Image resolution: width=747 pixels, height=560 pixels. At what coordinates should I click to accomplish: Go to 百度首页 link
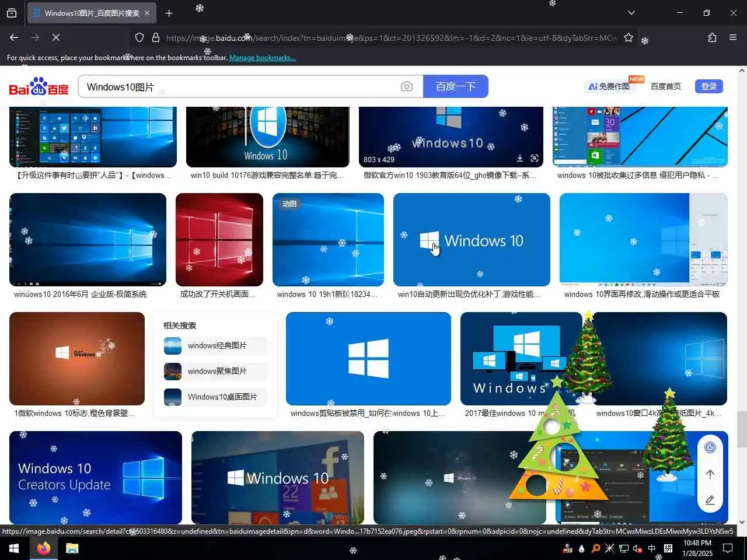666,86
